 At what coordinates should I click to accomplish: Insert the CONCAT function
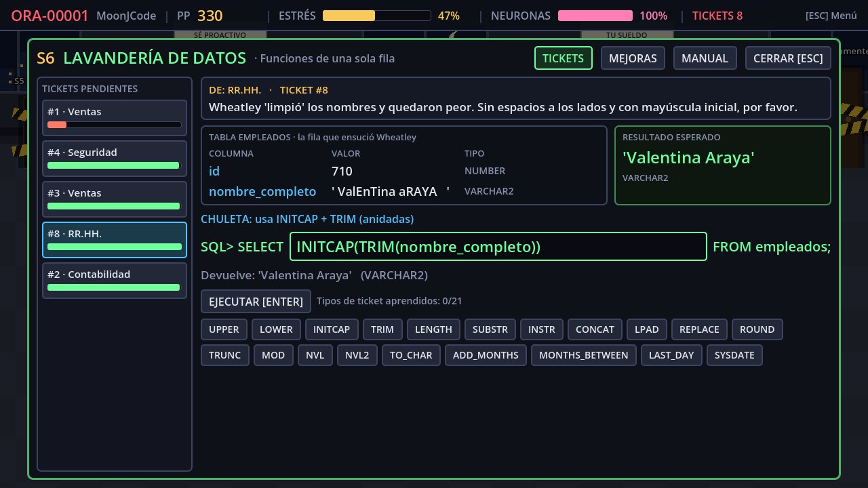(x=595, y=329)
